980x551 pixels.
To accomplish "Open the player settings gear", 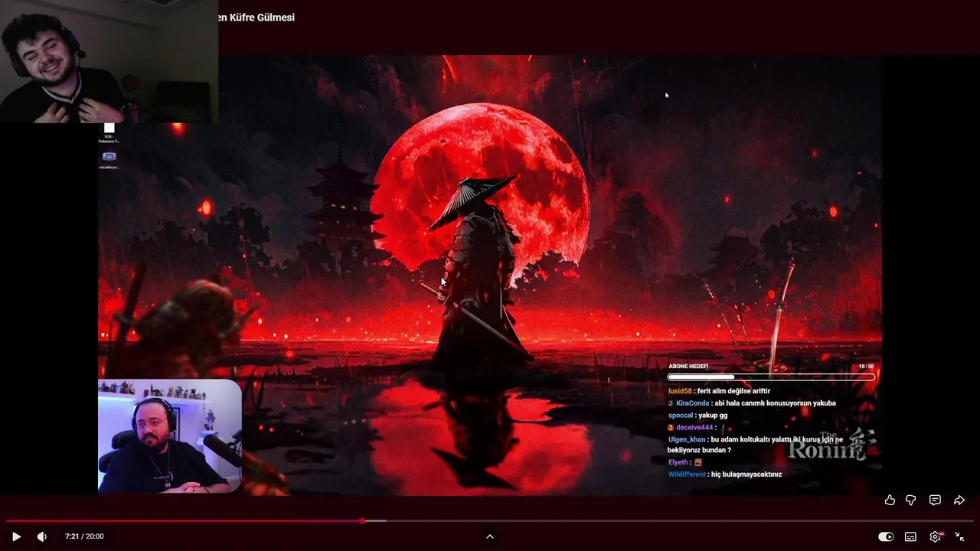I will [935, 536].
